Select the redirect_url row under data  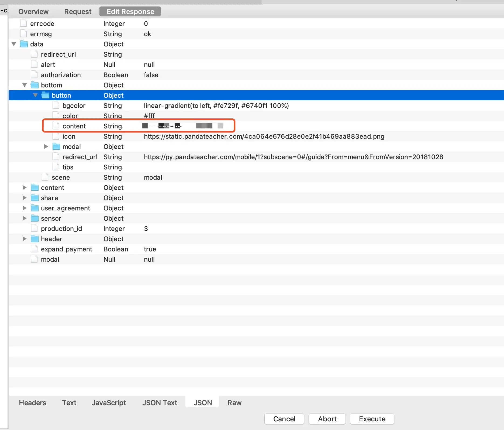[x=256, y=54]
